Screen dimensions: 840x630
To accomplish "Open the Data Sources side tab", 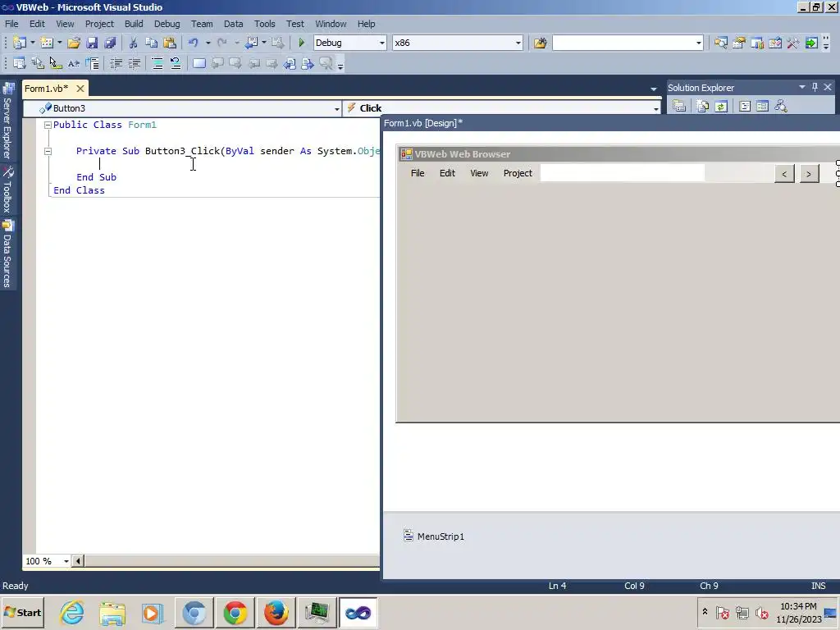I will tap(7, 253).
